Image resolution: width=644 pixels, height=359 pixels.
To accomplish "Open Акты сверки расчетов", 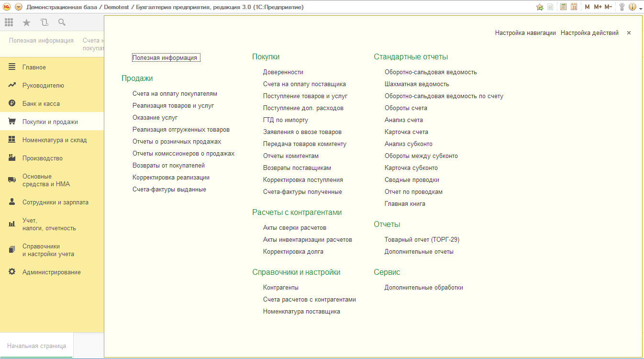I will [x=295, y=228].
